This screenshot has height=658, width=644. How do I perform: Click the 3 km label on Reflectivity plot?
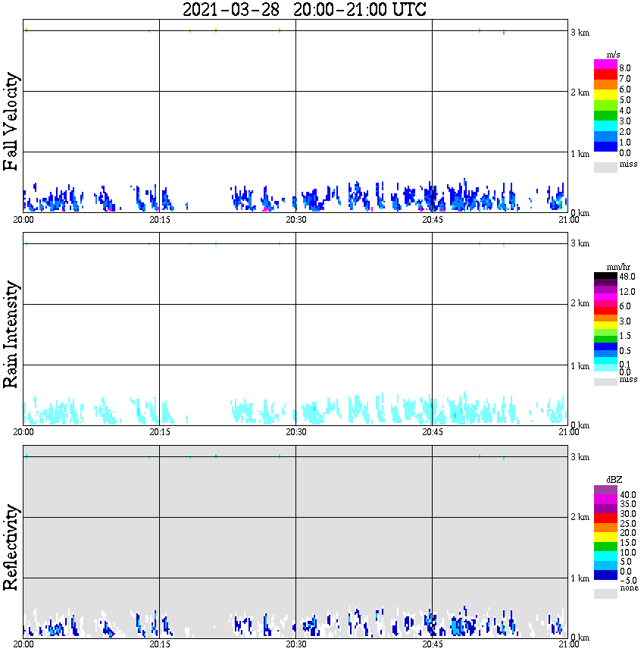[580, 457]
